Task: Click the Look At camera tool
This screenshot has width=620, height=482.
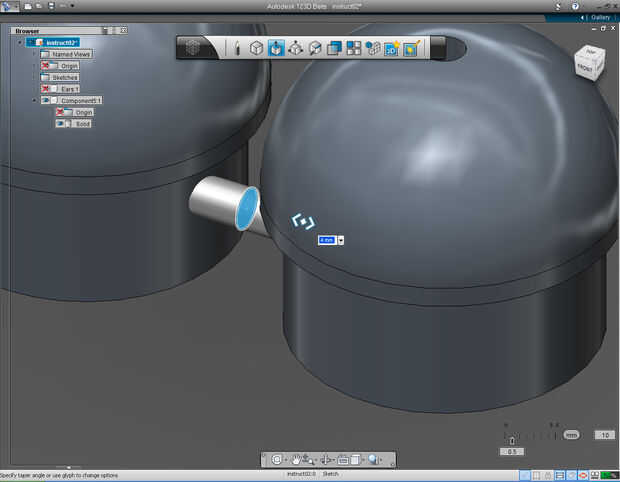Action: click(x=343, y=459)
